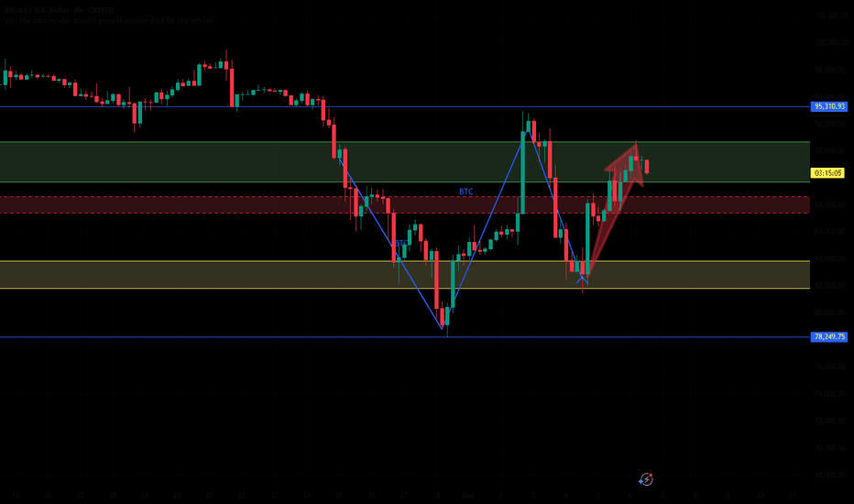854x504 pixels.
Task: Click the 74,000.00 price axis label
Action: pos(831,394)
